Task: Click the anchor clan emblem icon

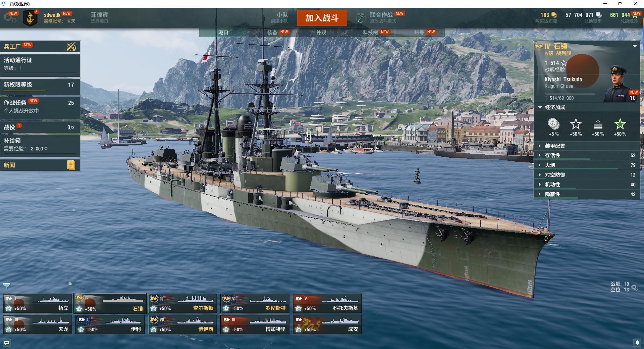Action: click(x=30, y=18)
